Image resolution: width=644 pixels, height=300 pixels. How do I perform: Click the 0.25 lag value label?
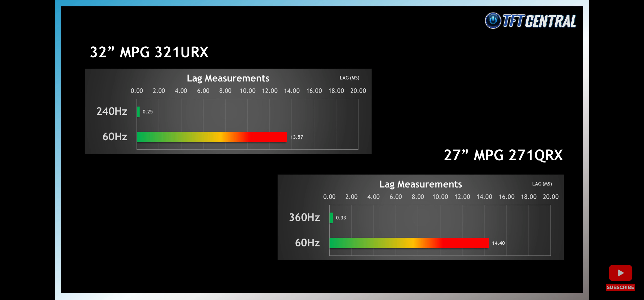point(148,112)
